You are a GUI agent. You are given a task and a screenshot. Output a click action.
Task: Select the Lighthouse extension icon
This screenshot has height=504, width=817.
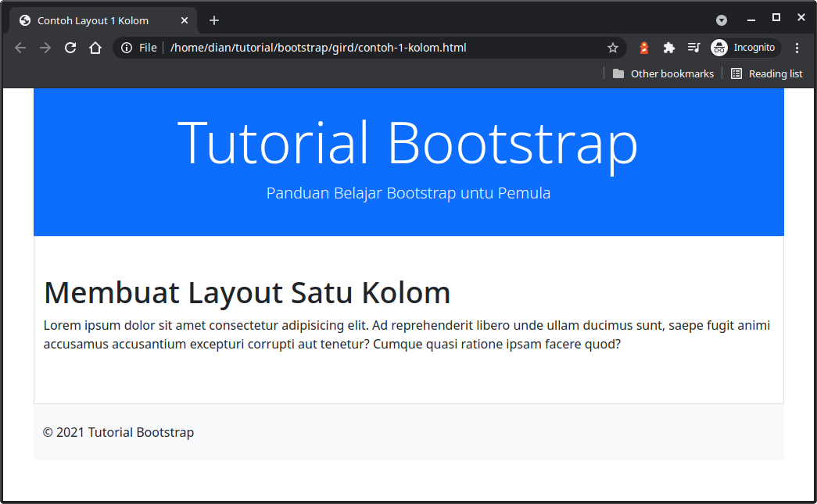pyautogui.click(x=643, y=48)
